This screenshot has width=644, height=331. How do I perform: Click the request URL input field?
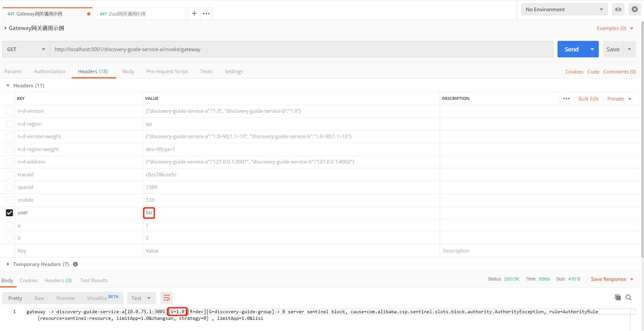302,49
